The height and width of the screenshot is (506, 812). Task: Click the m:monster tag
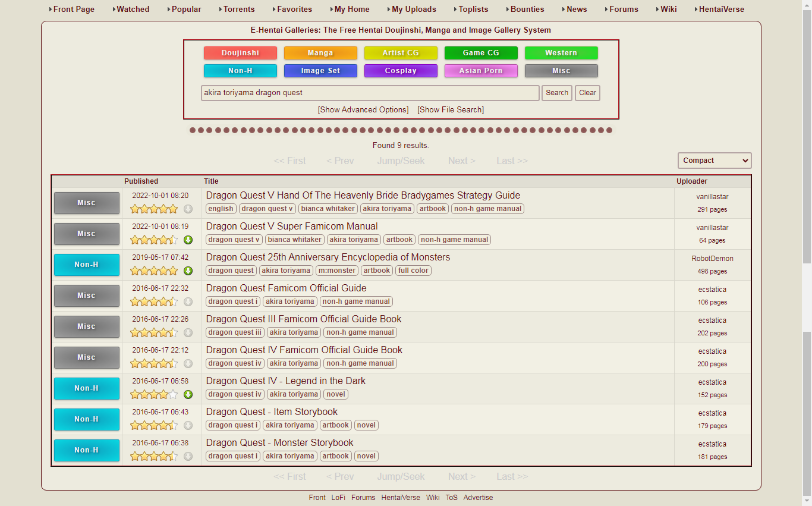tap(337, 271)
